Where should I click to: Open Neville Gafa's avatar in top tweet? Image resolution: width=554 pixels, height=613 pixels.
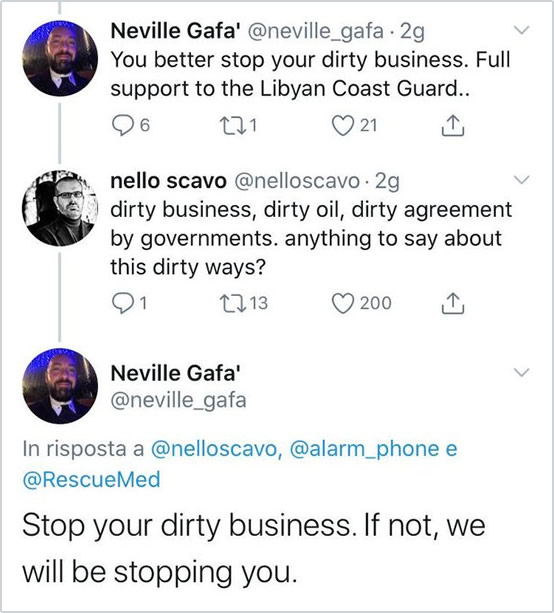tap(60, 59)
